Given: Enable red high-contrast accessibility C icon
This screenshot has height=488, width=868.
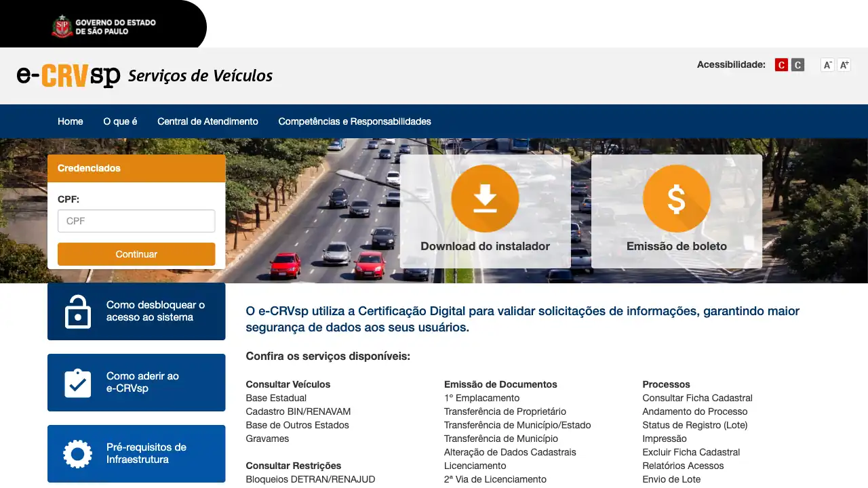Looking at the screenshot, I should tap(781, 65).
